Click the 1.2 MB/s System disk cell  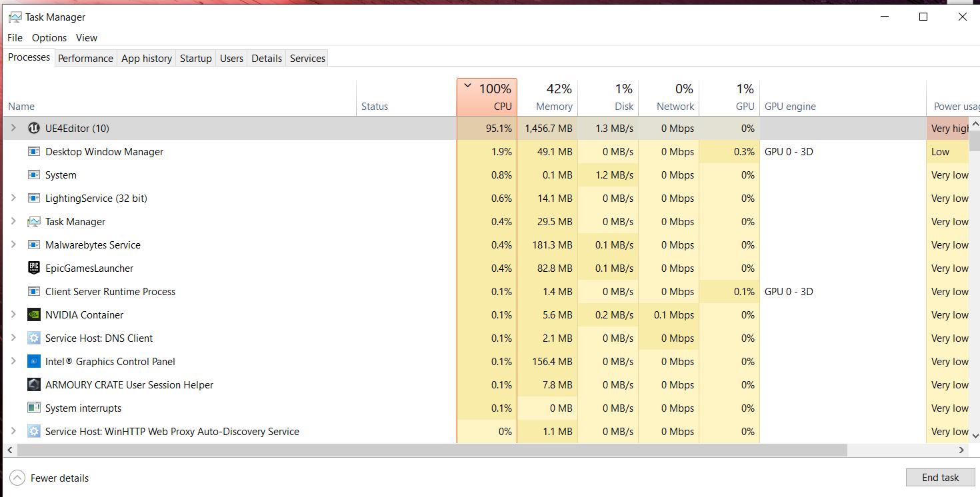[608, 175]
